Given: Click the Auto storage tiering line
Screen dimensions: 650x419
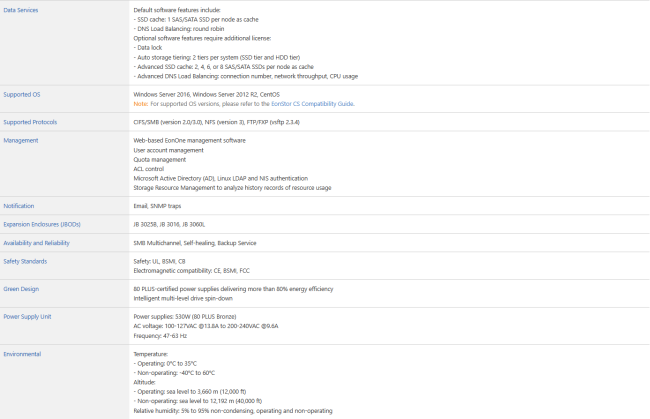Looking at the screenshot, I should tap(216, 57).
